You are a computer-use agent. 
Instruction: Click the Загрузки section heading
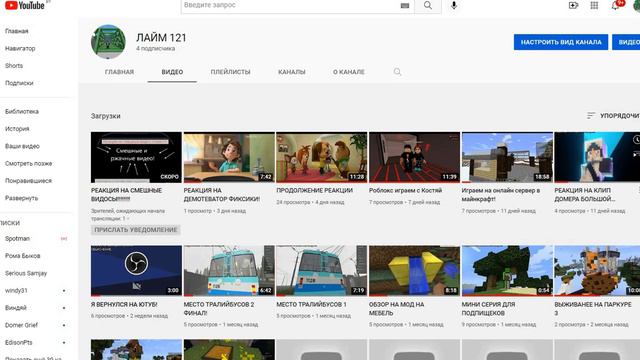[106, 116]
